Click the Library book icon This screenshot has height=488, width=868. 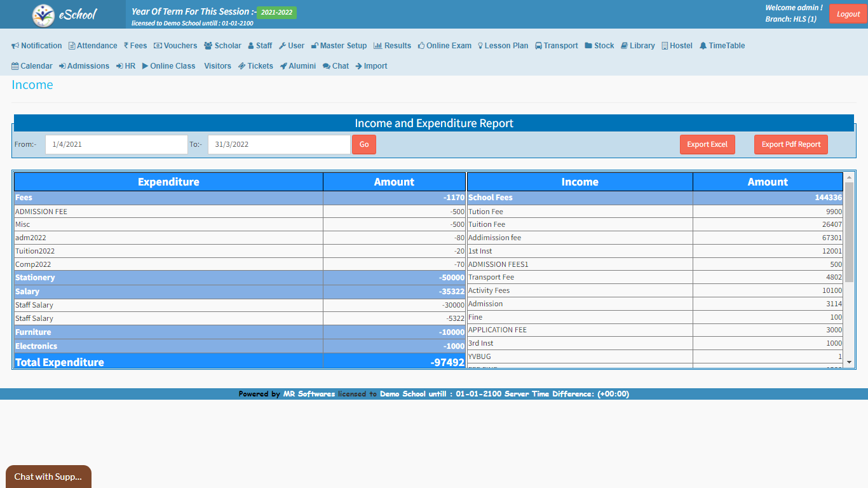(x=625, y=46)
